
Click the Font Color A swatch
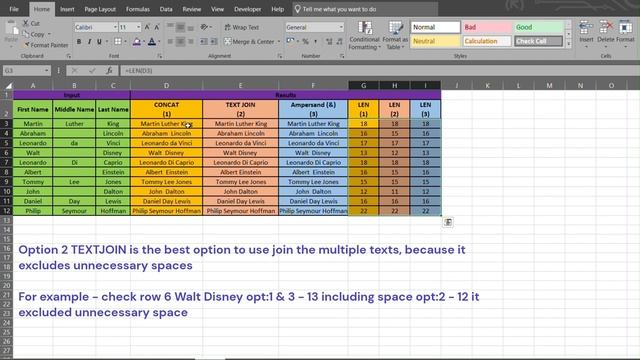(x=151, y=41)
